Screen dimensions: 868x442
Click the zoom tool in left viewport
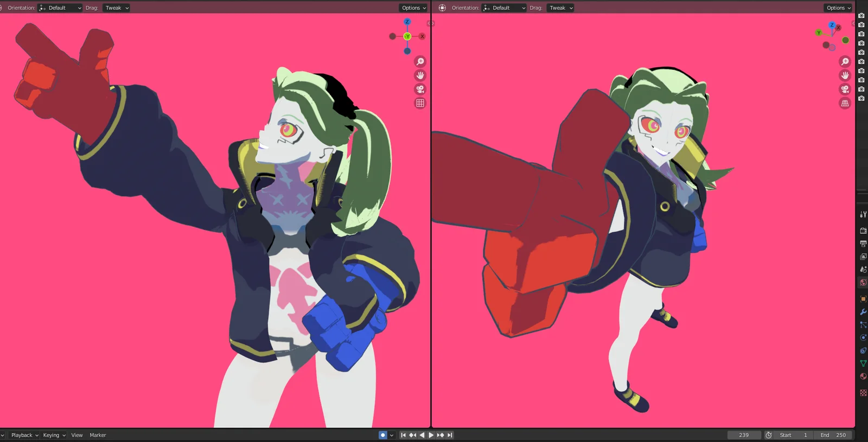point(420,62)
